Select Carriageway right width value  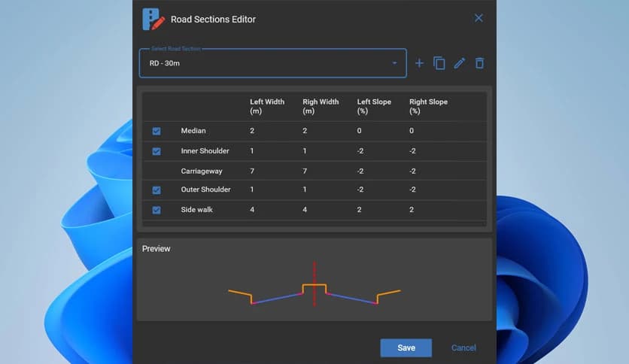click(305, 171)
